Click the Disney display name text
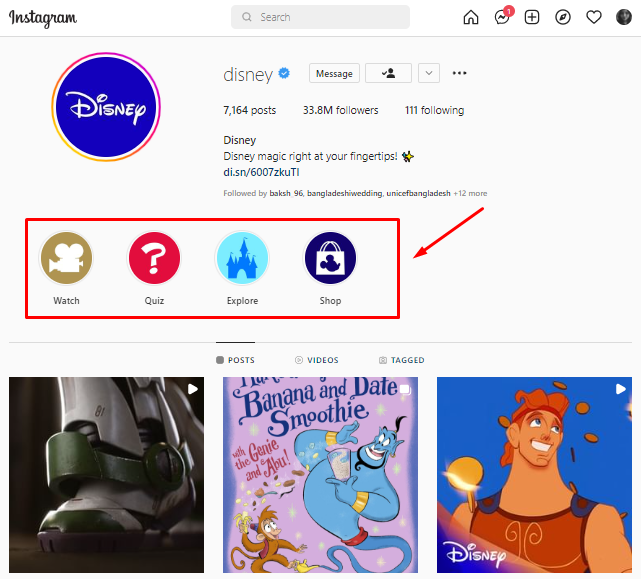641x579 pixels. 240,140
